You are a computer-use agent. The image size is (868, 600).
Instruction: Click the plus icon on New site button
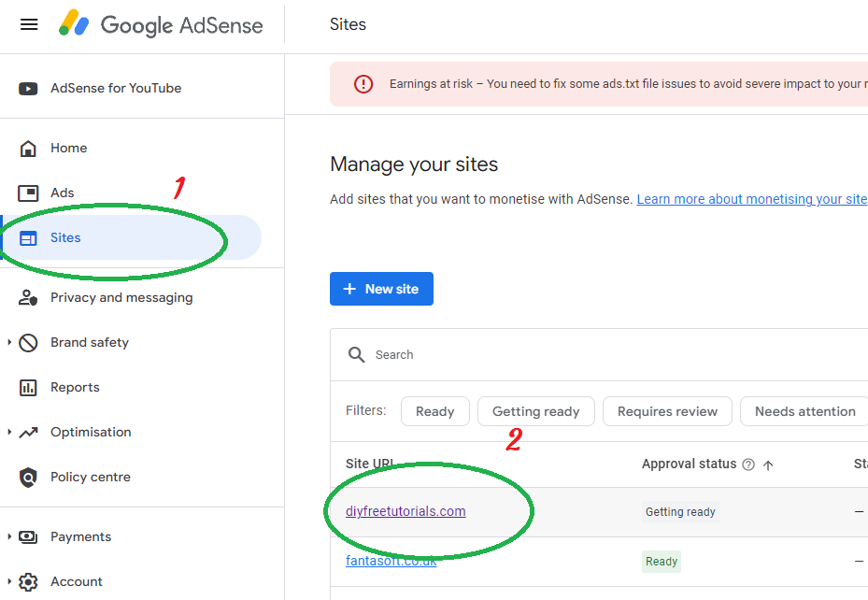tap(349, 289)
